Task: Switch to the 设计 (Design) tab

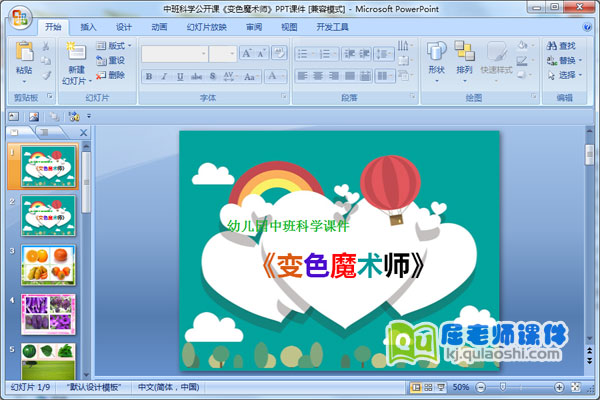Action: coord(124,27)
